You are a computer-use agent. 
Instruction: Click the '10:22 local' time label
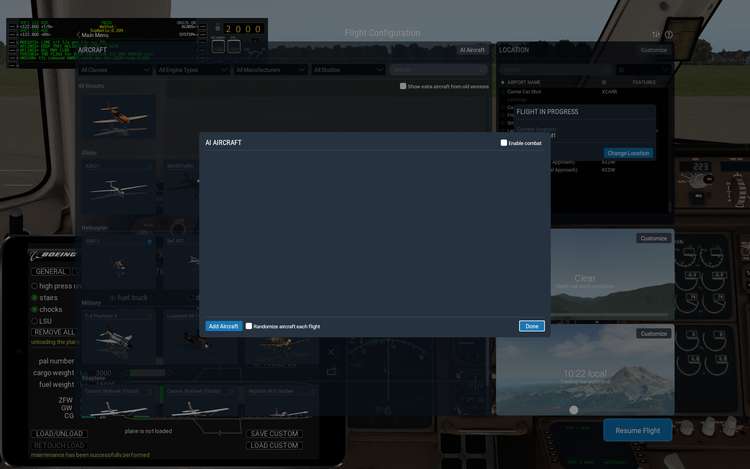(585, 373)
